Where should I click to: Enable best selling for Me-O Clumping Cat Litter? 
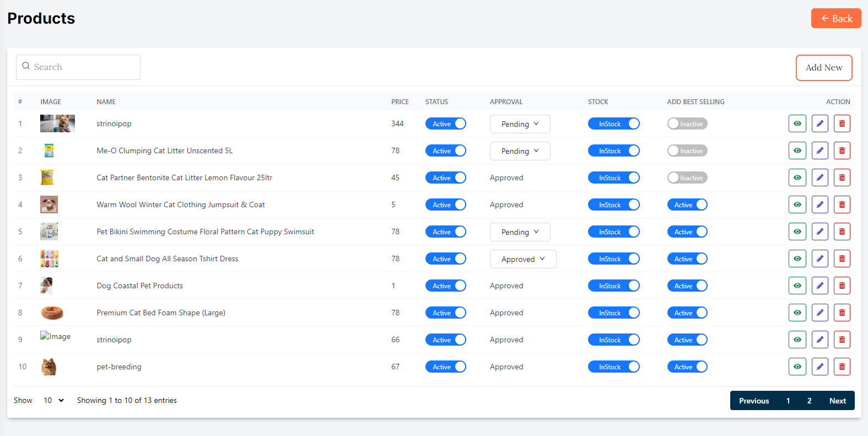click(x=687, y=150)
